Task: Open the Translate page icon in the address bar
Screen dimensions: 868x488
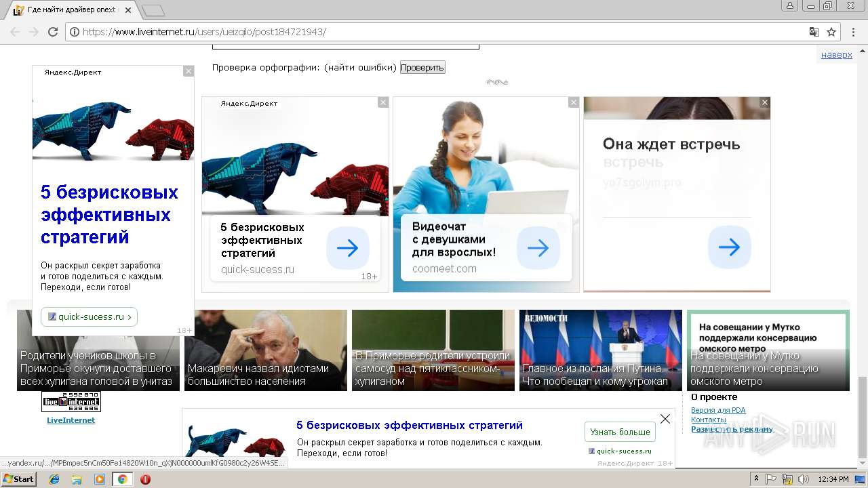Action: coord(814,32)
